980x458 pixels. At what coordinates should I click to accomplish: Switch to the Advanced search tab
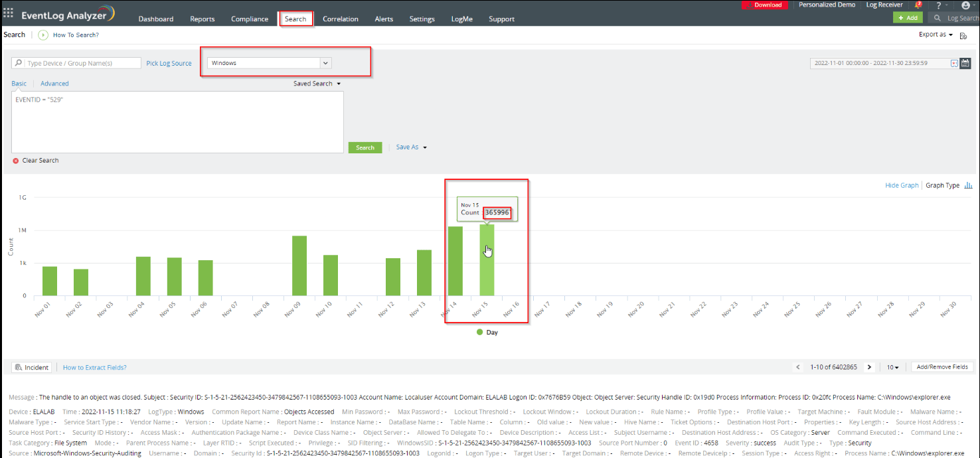point(54,84)
